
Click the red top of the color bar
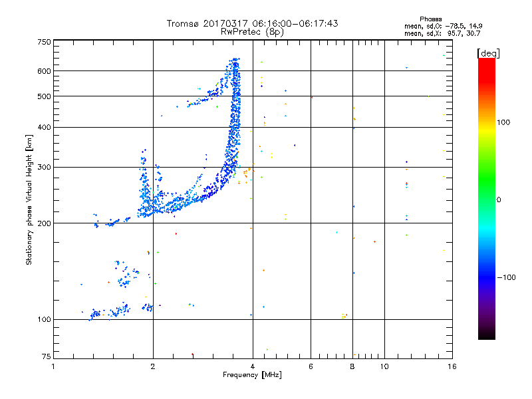(x=486, y=63)
